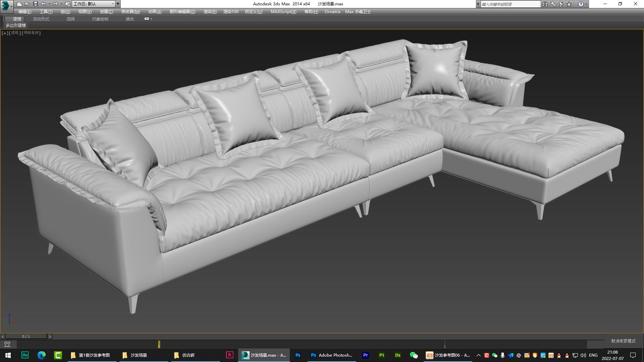Image resolution: width=644 pixels, height=362 pixels.
Task: Undo the last action
Action: point(43,4)
